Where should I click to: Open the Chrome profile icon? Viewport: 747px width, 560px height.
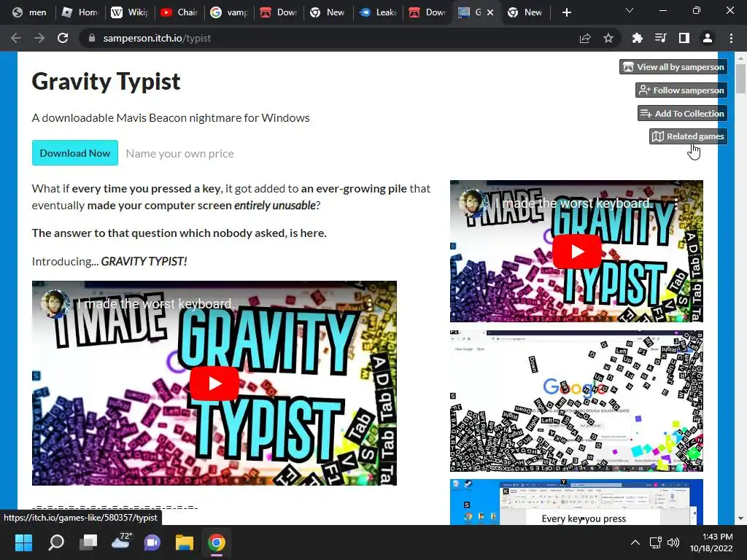click(x=708, y=38)
